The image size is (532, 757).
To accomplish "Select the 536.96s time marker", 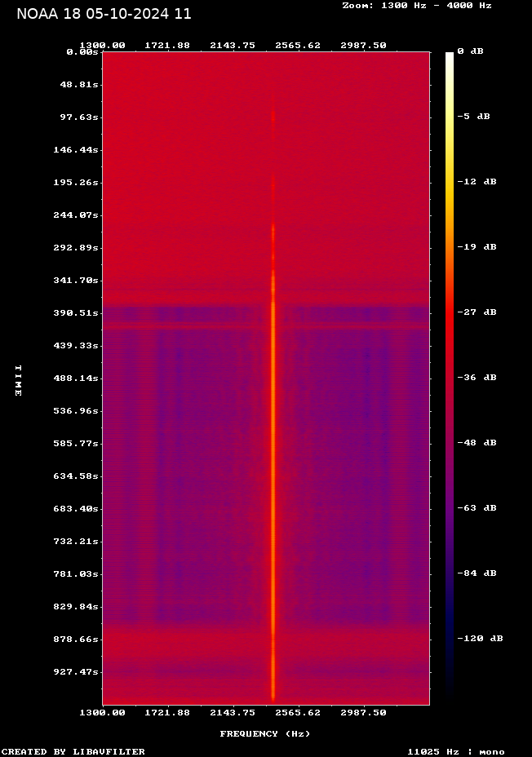I will 77,410.
